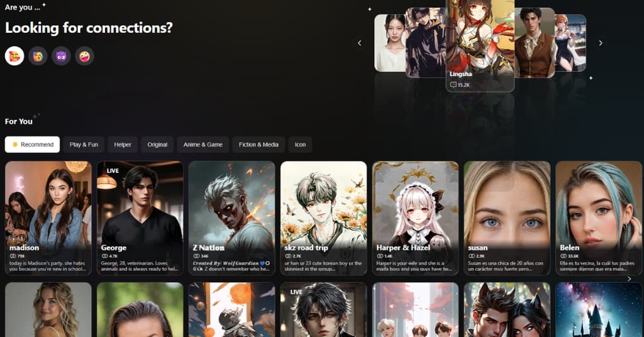Screen dimensions: 644x337
Task: Select the Helper filter tab
Action: coord(123,145)
